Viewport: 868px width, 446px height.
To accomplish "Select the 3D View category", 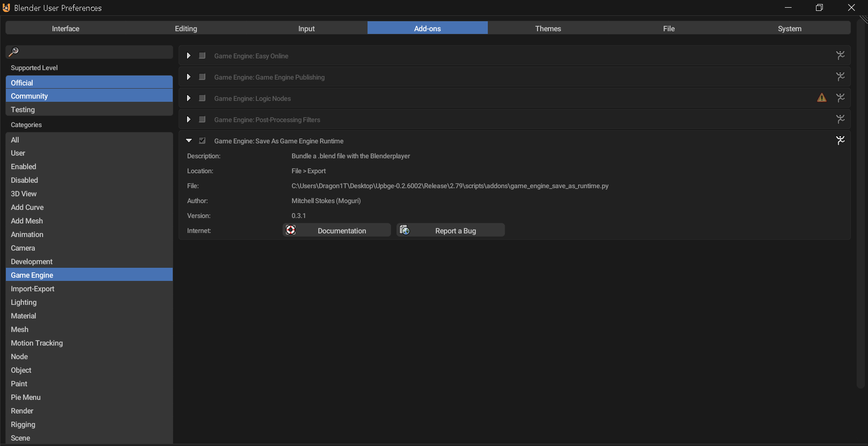I will pos(89,194).
